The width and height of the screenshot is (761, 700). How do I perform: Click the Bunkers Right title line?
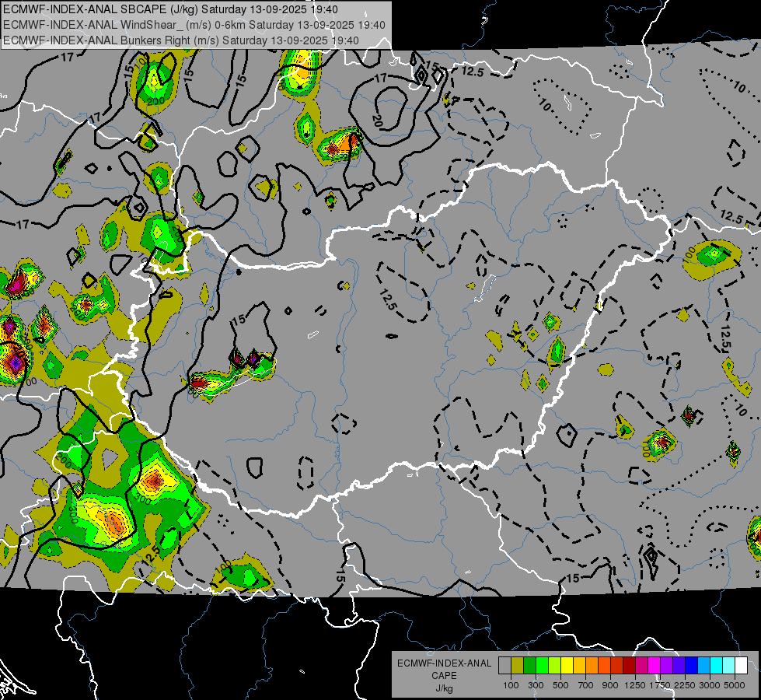[181, 40]
